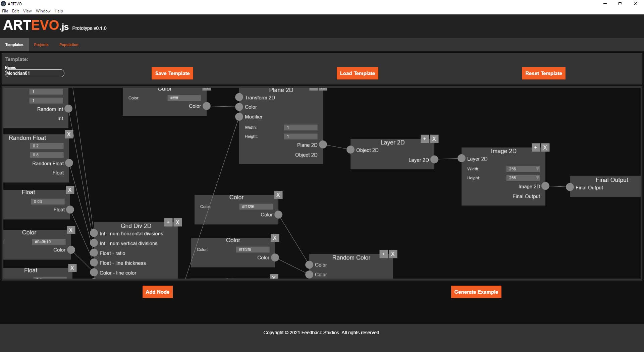The width and height of the screenshot is (644, 352).
Task: Click the Close-window button of ARTEVO
Action: [x=636, y=3]
